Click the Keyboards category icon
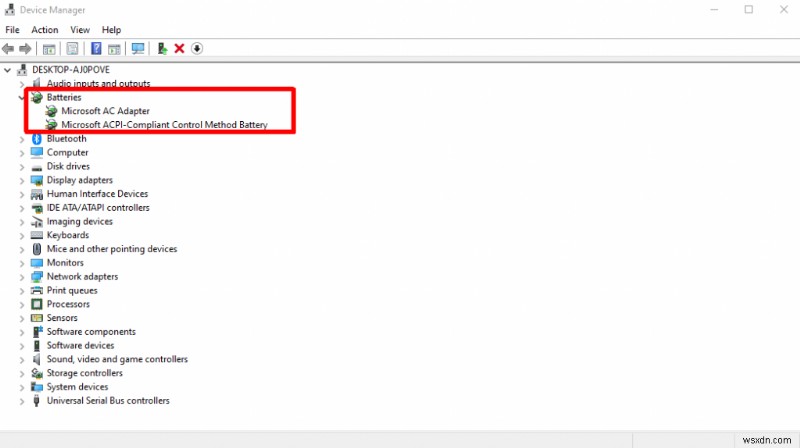Viewport: 800px width, 448px height. tap(37, 235)
